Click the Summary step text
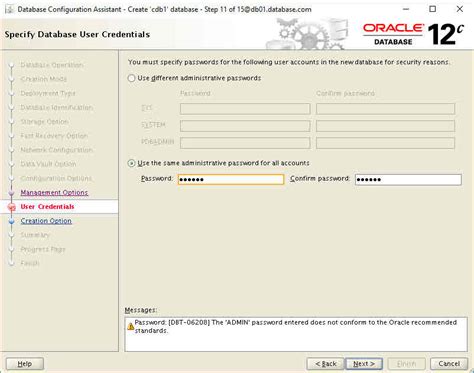The height and width of the screenshot is (373, 474). [35, 235]
